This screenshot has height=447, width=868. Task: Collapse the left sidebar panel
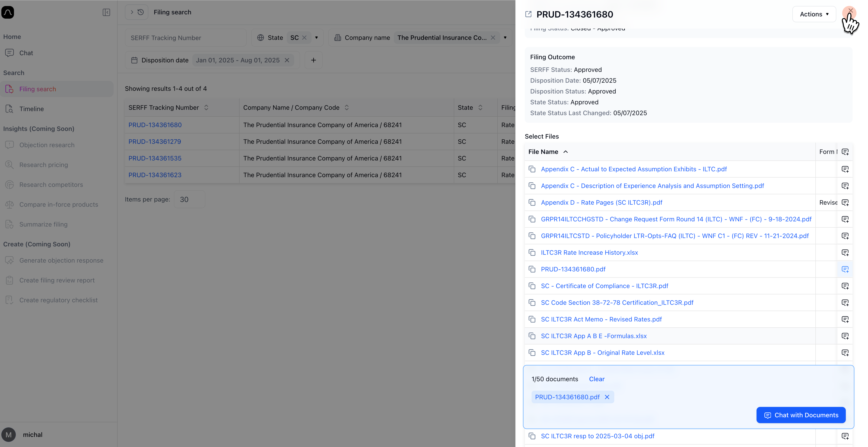coord(106,13)
